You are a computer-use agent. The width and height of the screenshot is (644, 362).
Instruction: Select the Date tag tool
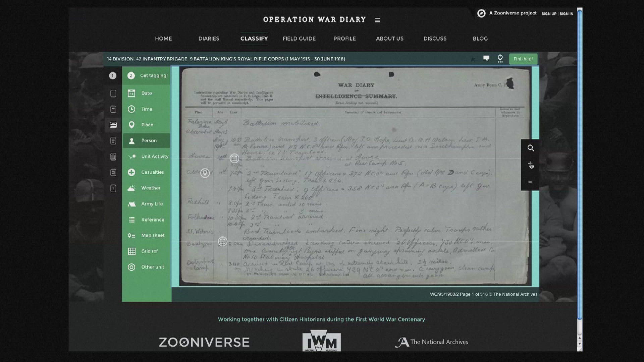coord(146,93)
